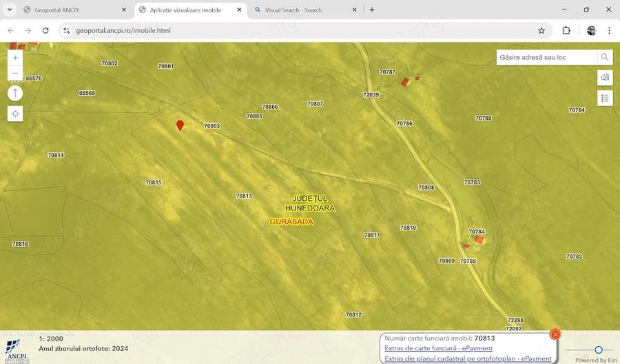Go back in browser history

point(10,30)
